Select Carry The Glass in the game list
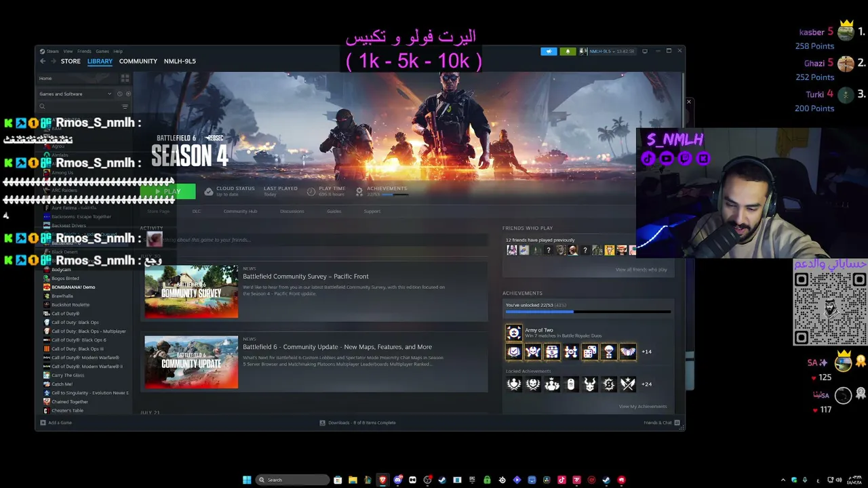The image size is (868, 488). coord(68,375)
